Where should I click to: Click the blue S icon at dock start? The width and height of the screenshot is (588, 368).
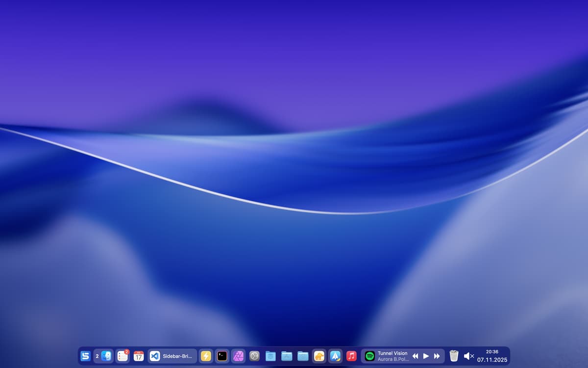click(x=85, y=356)
